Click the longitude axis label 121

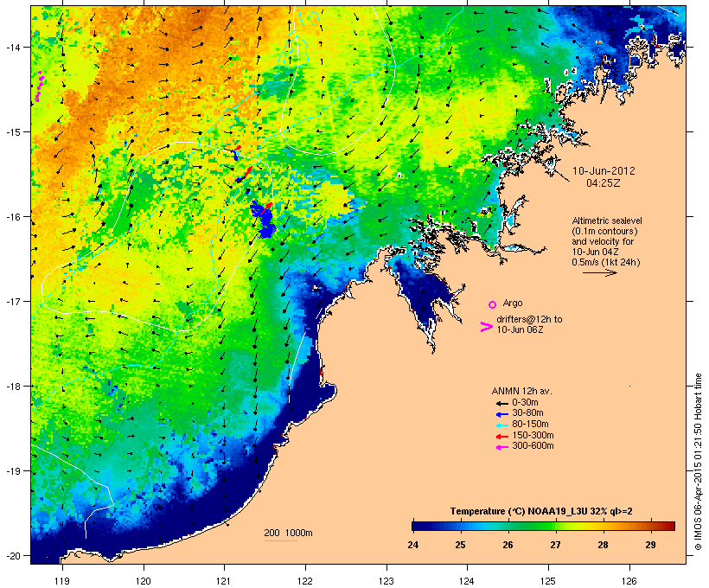tap(224, 581)
